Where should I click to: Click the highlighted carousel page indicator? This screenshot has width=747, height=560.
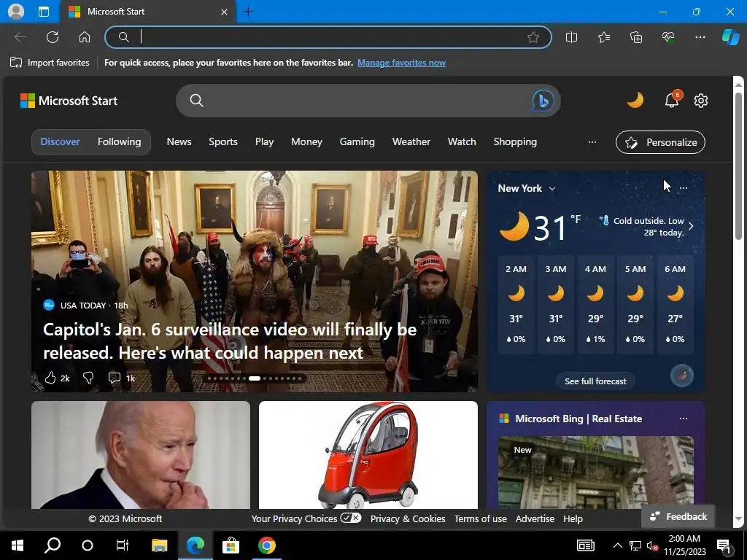point(255,378)
